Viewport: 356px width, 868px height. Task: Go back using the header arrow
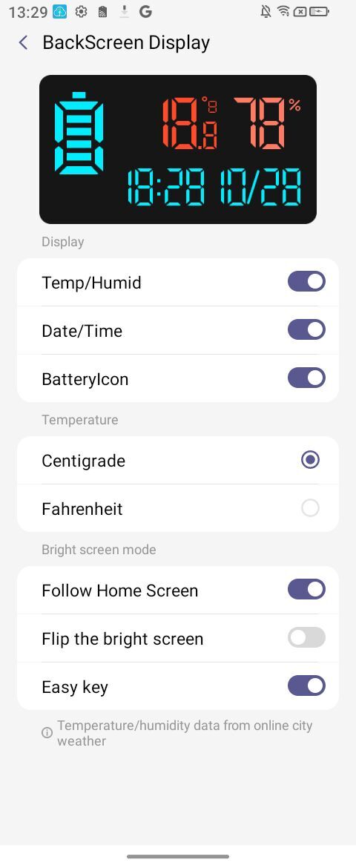point(23,42)
